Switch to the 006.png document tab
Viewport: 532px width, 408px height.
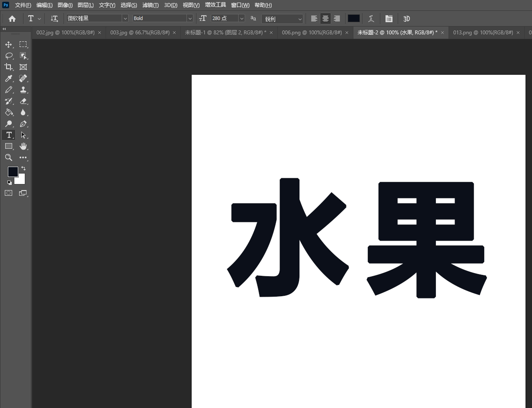click(312, 33)
